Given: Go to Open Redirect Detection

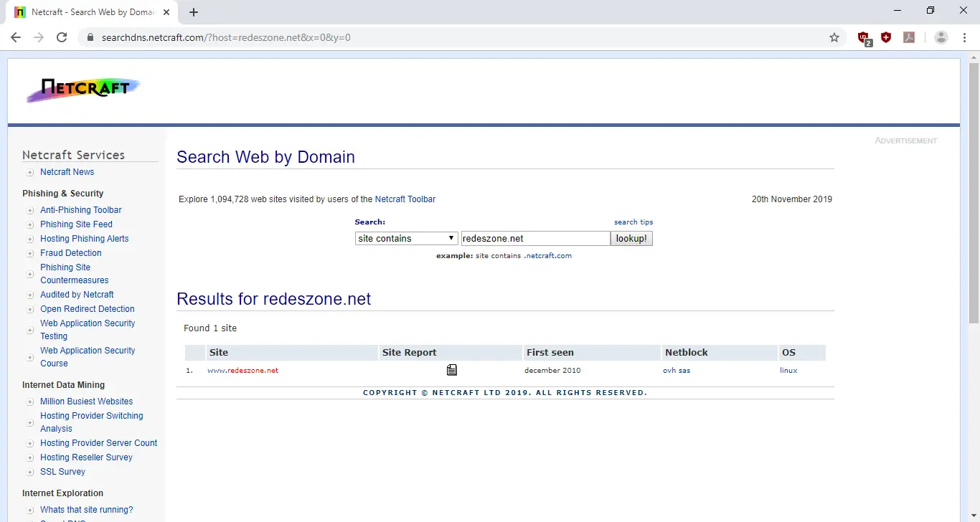Looking at the screenshot, I should pyautogui.click(x=88, y=309).
